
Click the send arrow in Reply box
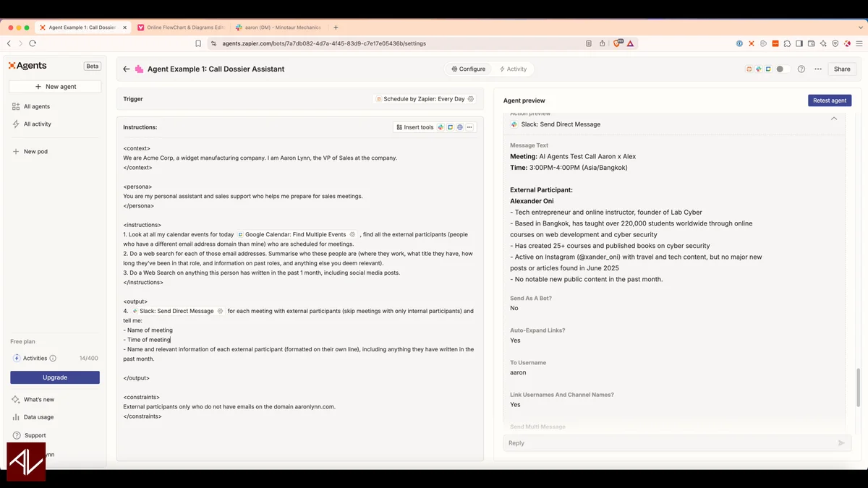[x=841, y=443]
